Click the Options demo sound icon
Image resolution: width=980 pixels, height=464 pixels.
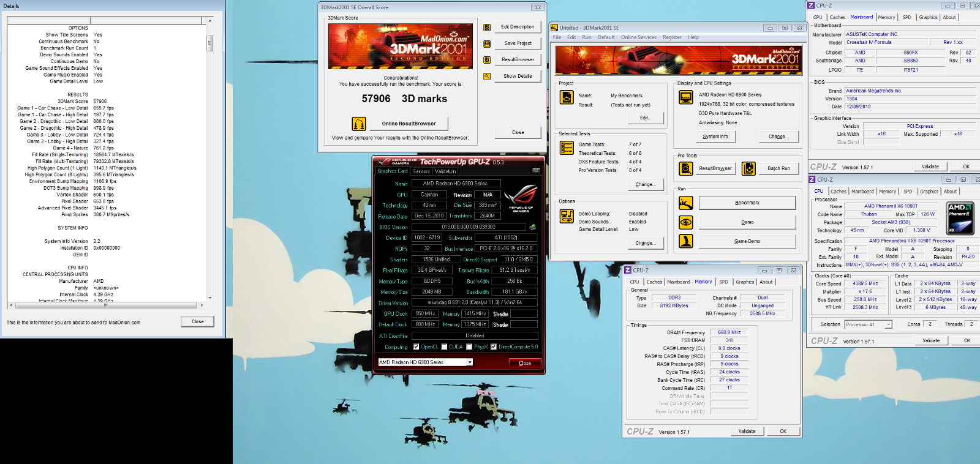pos(567,216)
